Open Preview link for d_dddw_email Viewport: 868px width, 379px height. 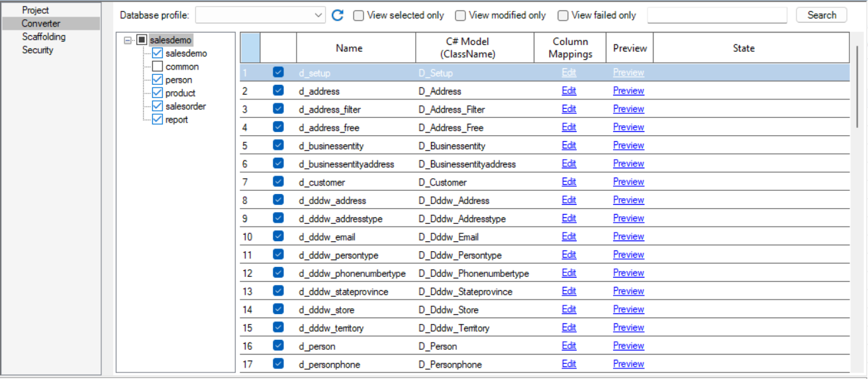pos(628,237)
